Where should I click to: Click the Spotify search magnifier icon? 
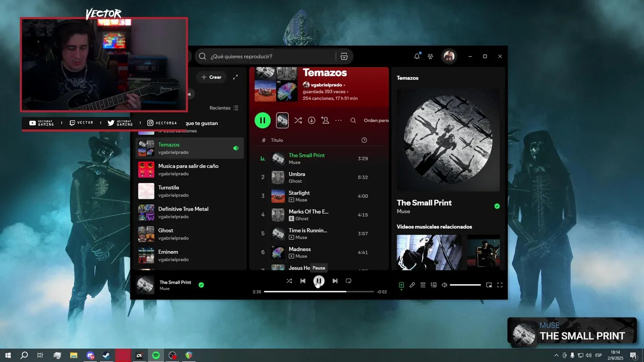click(202, 56)
